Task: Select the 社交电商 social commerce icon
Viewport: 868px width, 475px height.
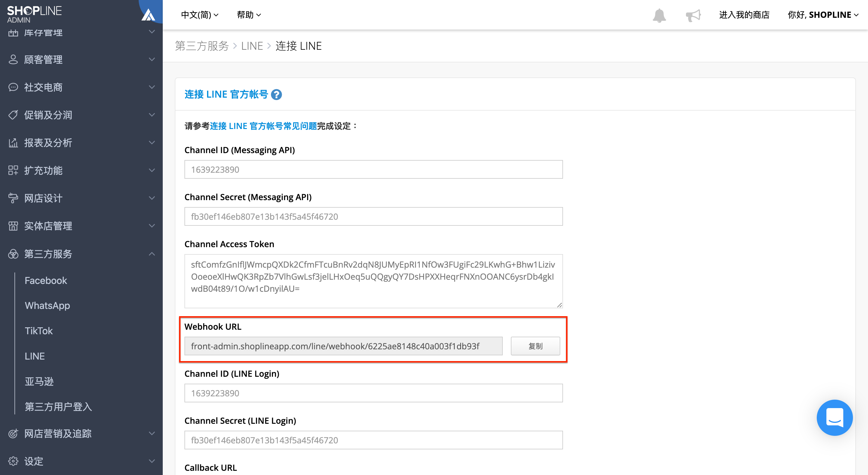Action: click(13, 87)
